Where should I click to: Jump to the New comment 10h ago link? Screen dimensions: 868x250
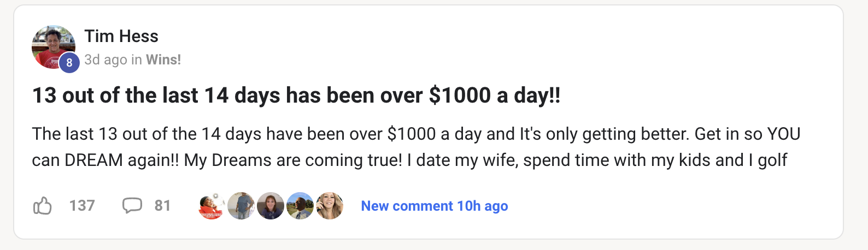pyautogui.click(x=435, y=206)
